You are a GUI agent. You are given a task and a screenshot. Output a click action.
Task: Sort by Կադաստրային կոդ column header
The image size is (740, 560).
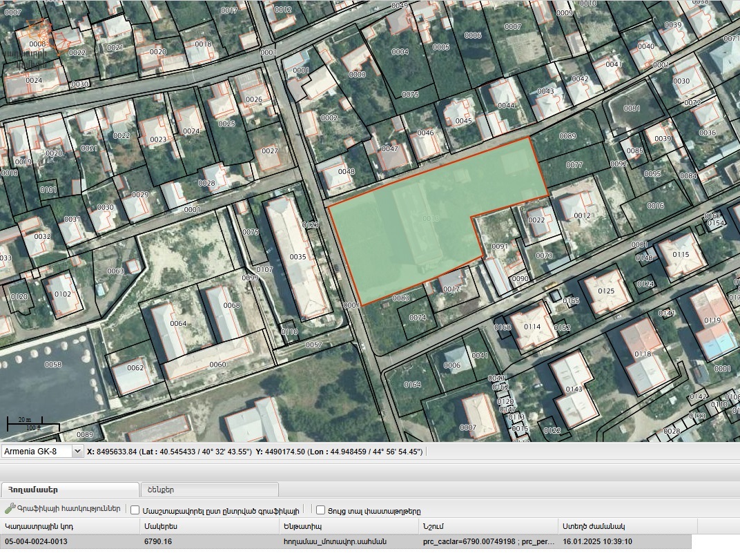(70, 526)
